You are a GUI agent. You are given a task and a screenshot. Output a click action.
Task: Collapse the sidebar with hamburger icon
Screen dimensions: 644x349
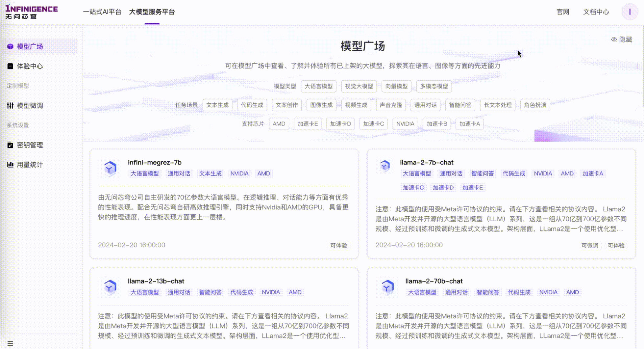click(10, 343)
